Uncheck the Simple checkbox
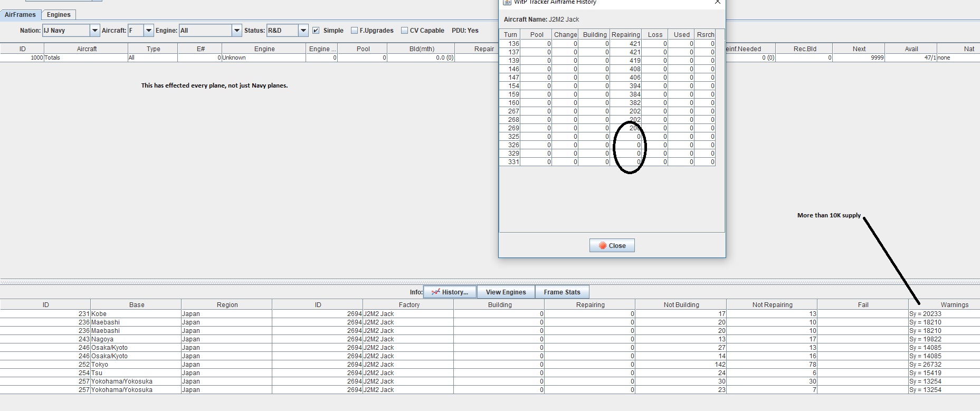 click(x=316, y=31)
